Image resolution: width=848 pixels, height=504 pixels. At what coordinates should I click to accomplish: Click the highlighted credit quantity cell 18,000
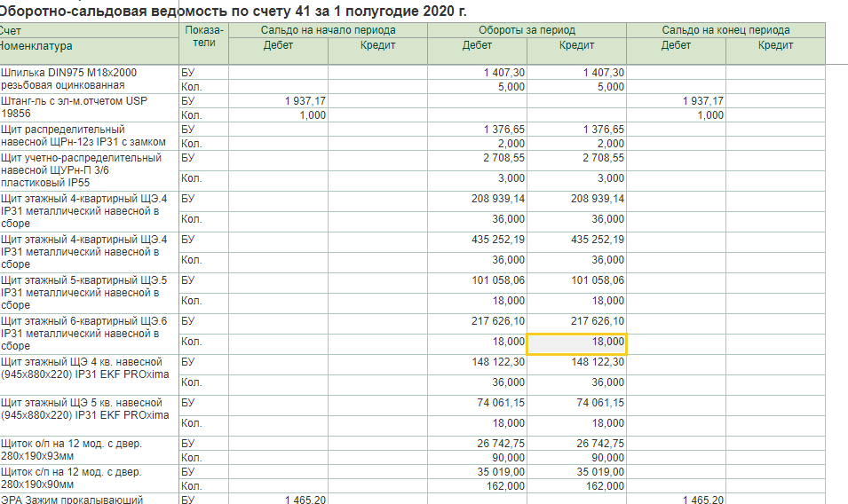(x=577, y=343)
